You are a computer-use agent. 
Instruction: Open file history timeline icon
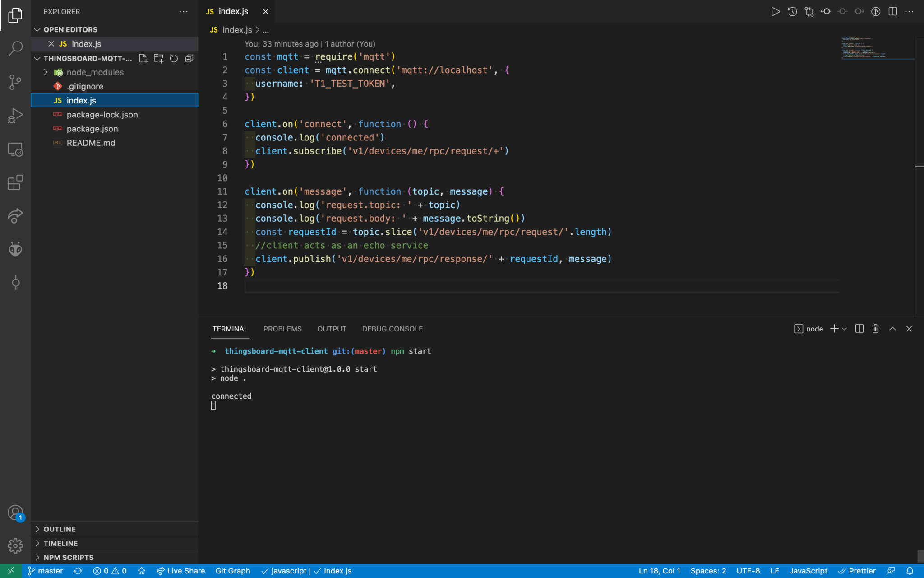pyautogui.click(x=792, y=12)
